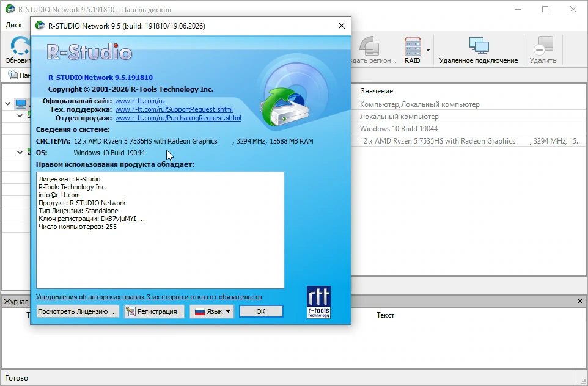Image resolution: width=588 pixels, height=386 pixels.
Task: Open the Язык language dropdown
Action: (x=211, y=311)
